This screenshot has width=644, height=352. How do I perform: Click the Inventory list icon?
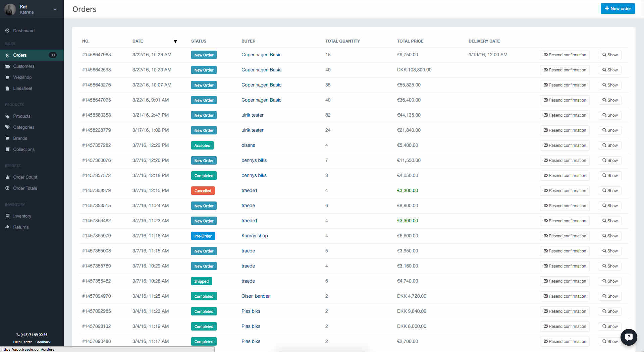(x=7, y=216)
